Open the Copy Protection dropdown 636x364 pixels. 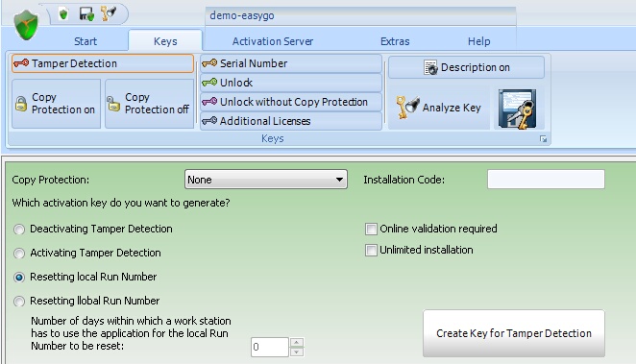266,180
